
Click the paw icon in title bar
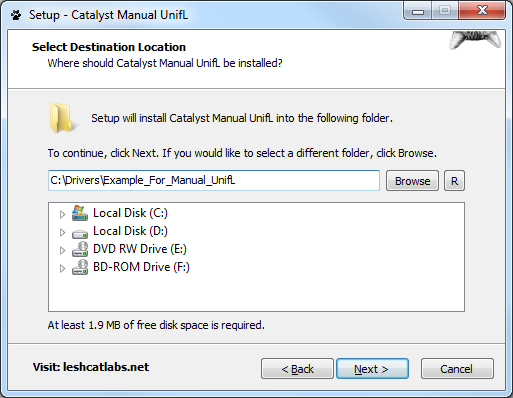16,15
